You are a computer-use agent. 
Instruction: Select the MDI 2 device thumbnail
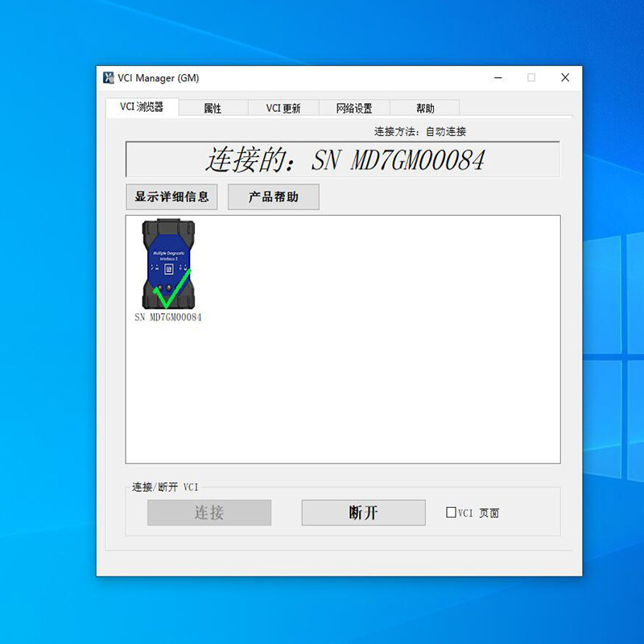coord(168,264)
